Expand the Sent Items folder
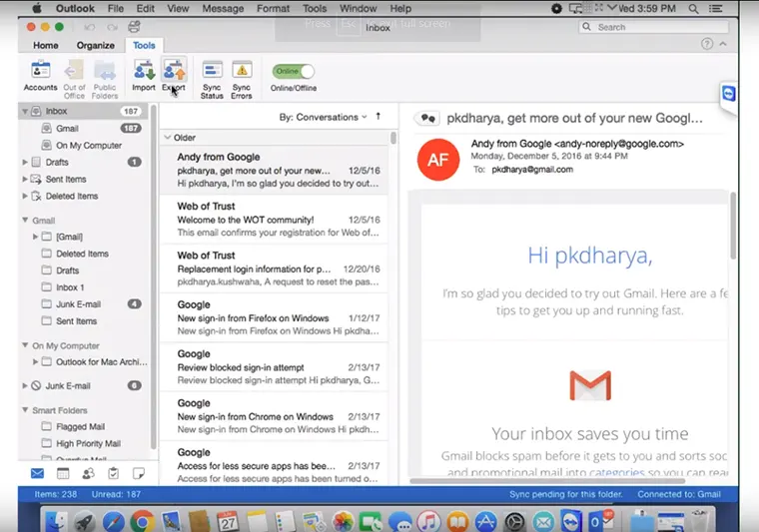 (x=25, y=179)
